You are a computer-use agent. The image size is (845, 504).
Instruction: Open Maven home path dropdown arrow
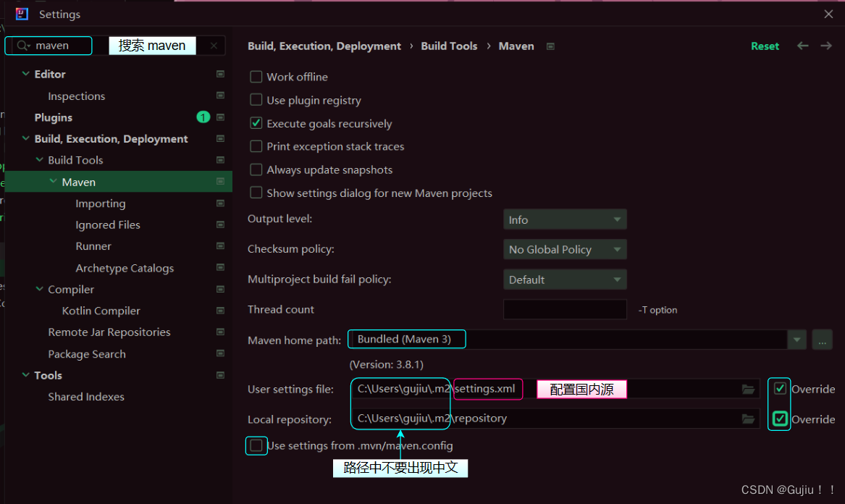click(x=796, y=340)
